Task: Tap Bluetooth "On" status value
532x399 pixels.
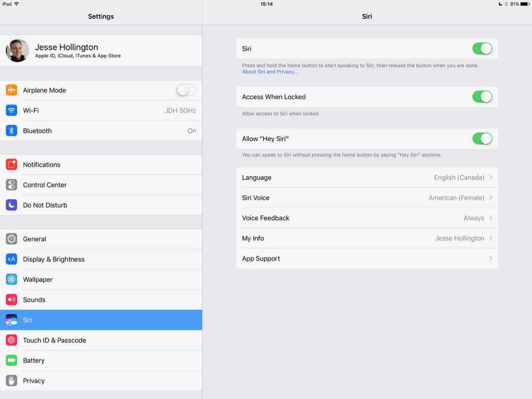Action: [192, 131]
